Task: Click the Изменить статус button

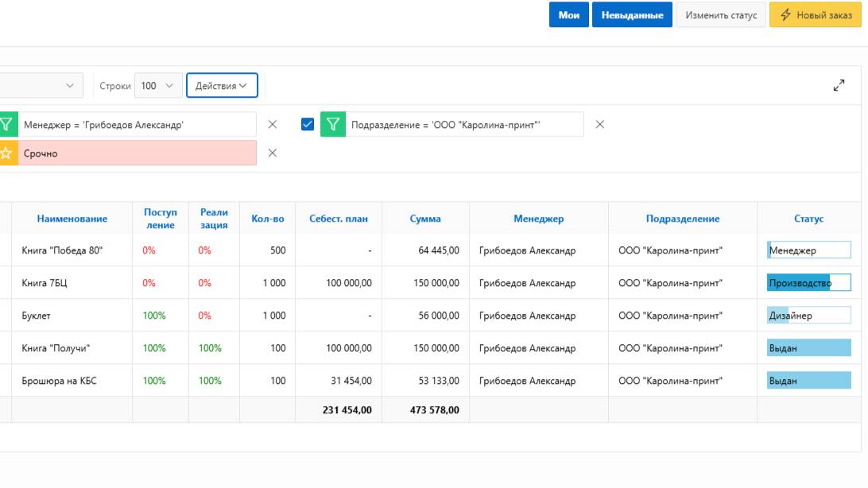Action: [x=721, y=15]
